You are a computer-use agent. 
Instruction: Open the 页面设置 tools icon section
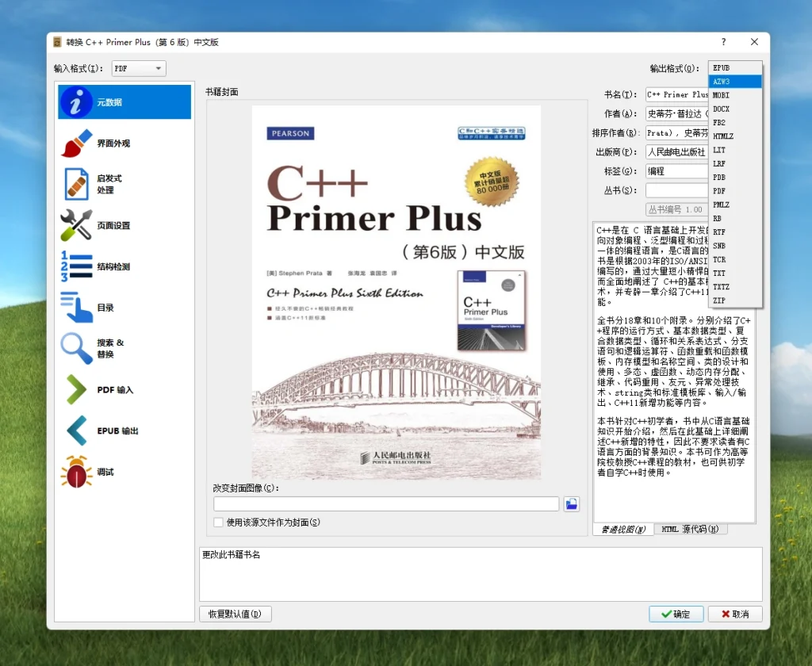[x=76, y=225]
